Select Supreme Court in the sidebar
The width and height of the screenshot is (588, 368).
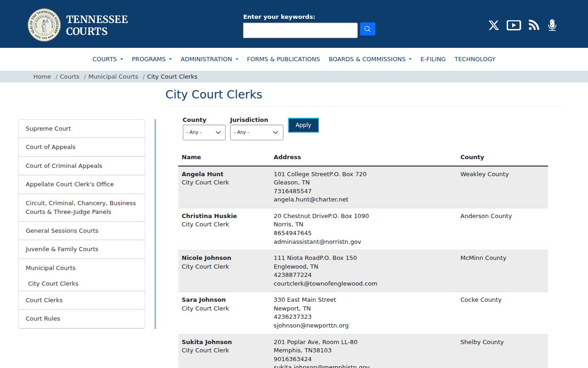click(x=82, y=129)
